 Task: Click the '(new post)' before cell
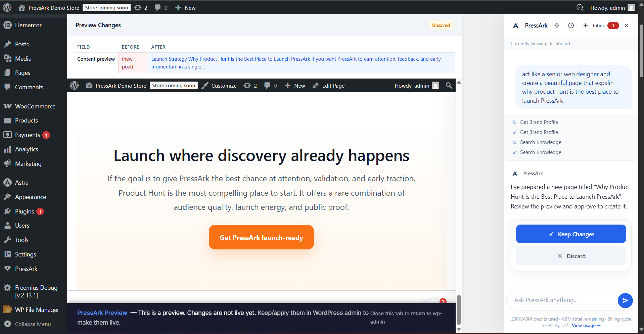[x=133, y=63]
